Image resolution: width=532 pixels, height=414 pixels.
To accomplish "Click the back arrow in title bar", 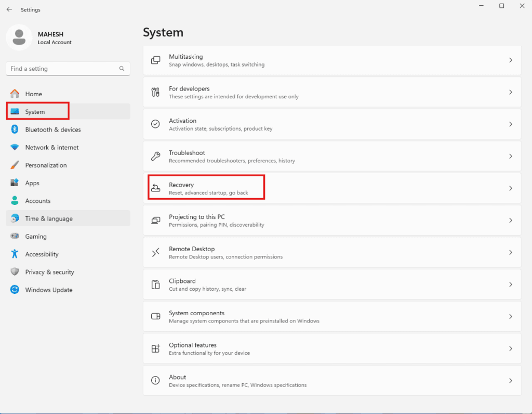I will coord(9,9).
